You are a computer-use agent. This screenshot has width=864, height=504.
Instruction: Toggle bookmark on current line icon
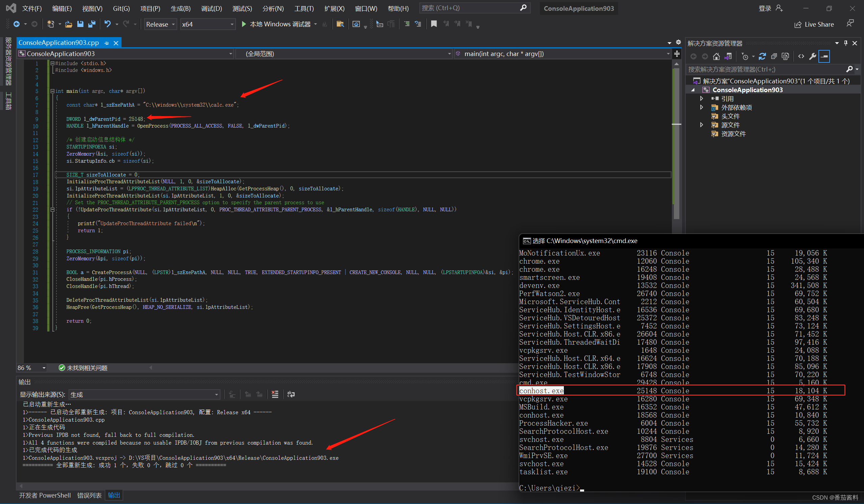coord(434,24)
